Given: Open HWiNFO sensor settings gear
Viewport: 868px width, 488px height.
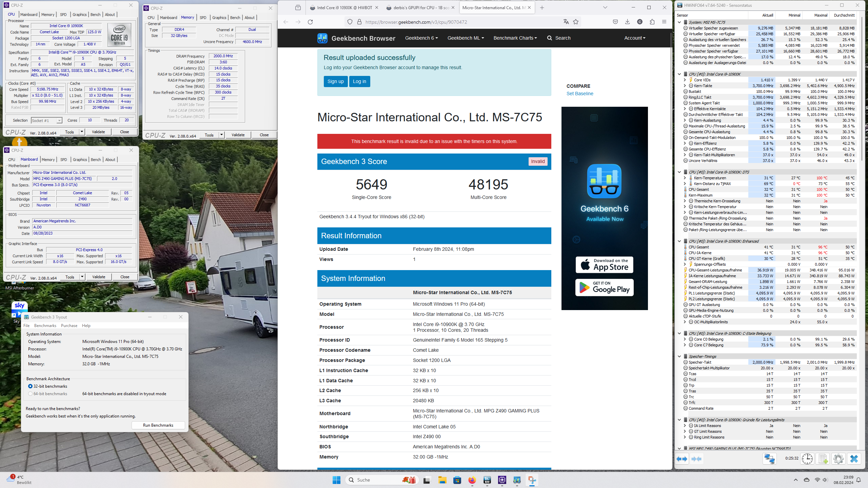Looking at the screenshot, I should point(838,459).
